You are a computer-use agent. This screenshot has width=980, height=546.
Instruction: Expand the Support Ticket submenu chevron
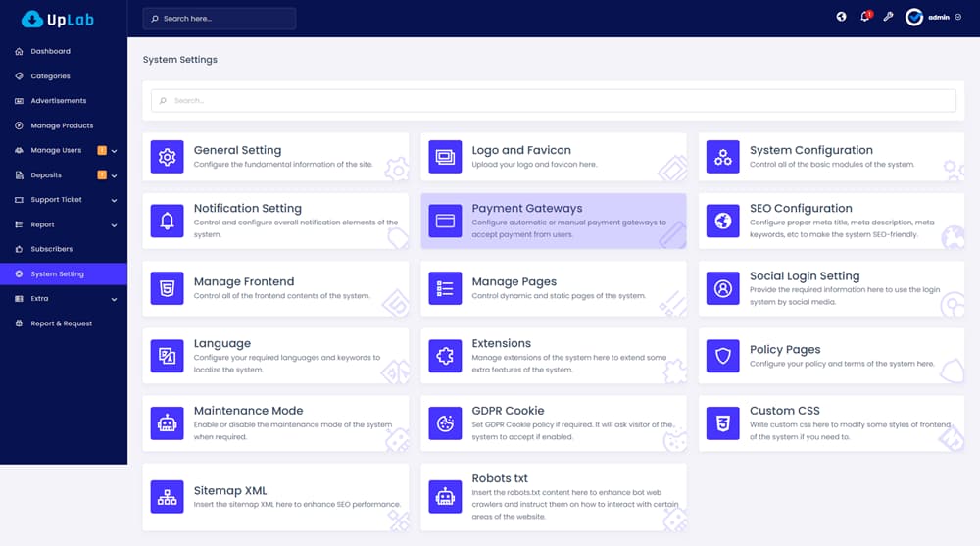[x=114, y=200]
